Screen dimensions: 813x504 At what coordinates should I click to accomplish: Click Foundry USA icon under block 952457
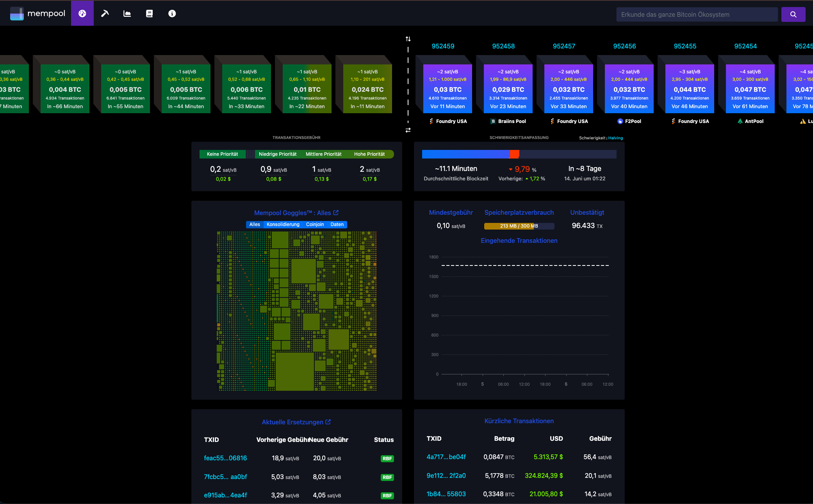coord(552,121)
